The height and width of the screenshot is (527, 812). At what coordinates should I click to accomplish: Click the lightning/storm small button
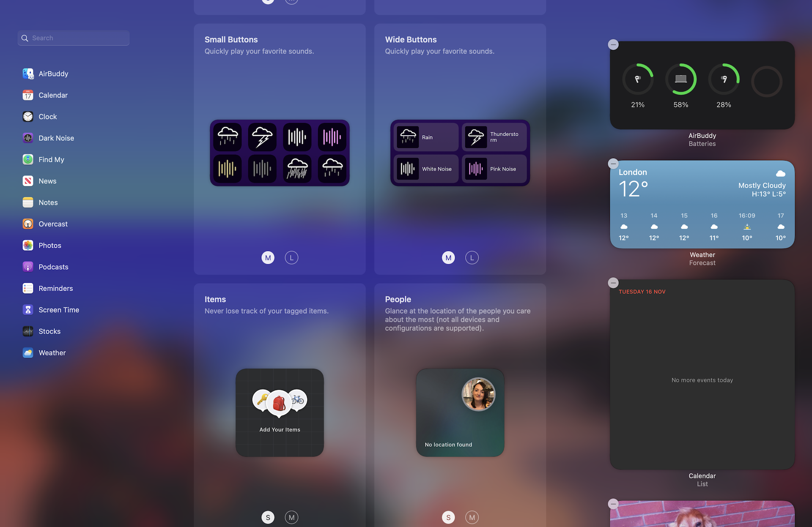[x=262, y=136]
